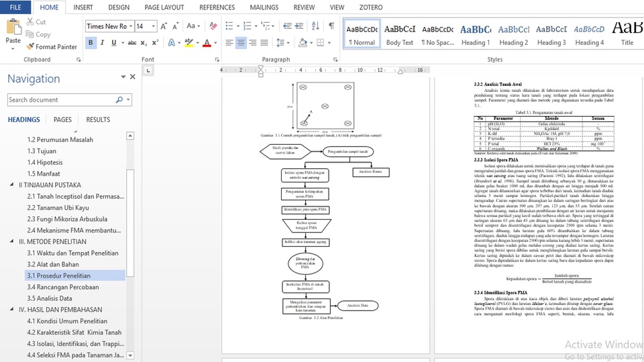
Task: Click the Multilevel List icon
Action: (x=266, y=26)
